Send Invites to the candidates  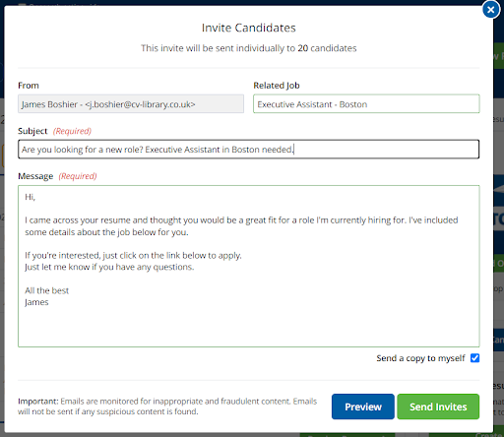click(438, 406)
